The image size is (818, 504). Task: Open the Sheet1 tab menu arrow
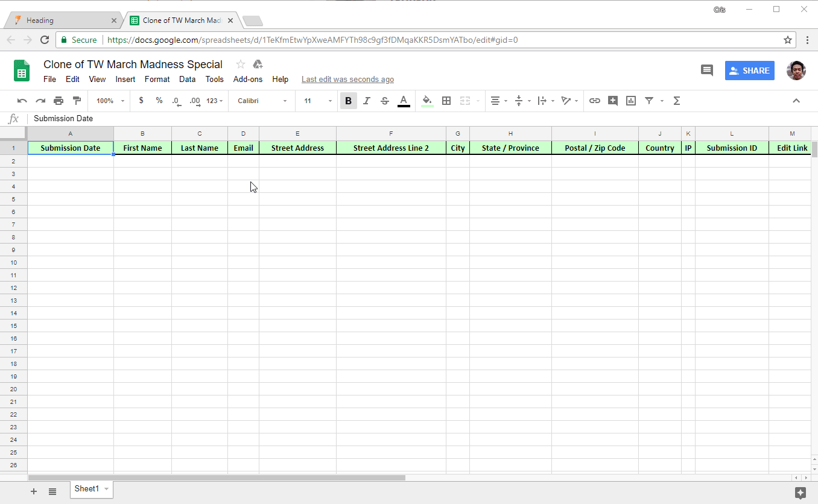coord(106,489)
